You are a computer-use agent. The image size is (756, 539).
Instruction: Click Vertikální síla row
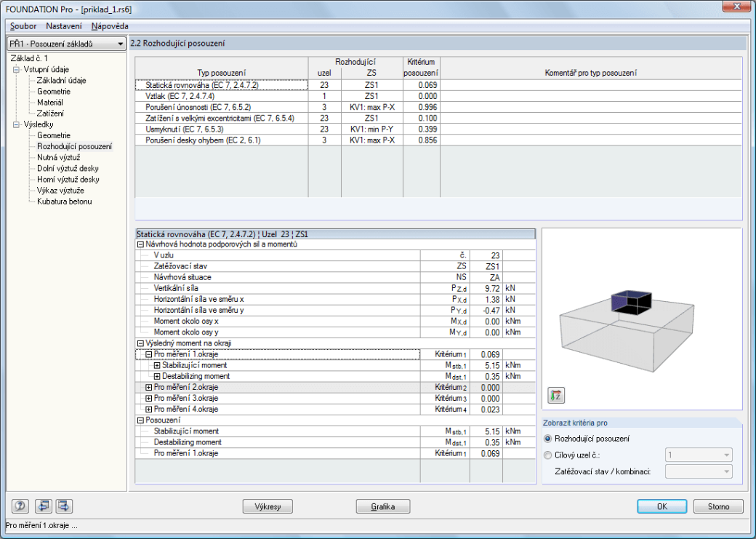(335, 288)
